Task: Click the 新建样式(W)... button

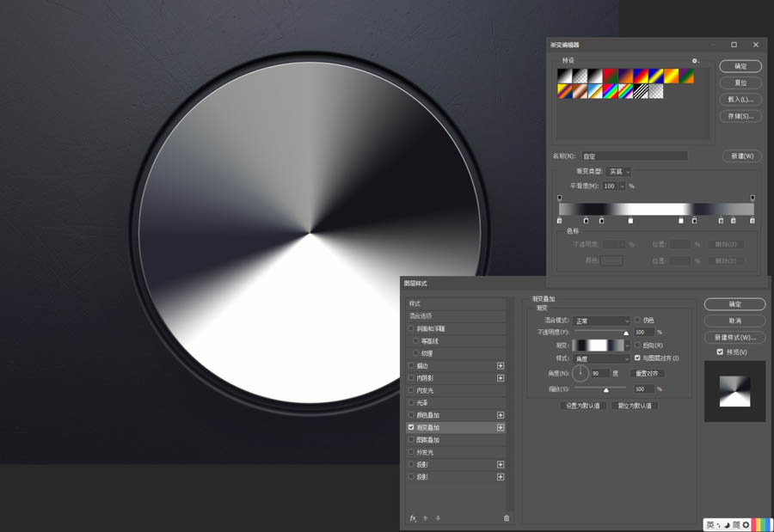Action: (x=734, y=337)
